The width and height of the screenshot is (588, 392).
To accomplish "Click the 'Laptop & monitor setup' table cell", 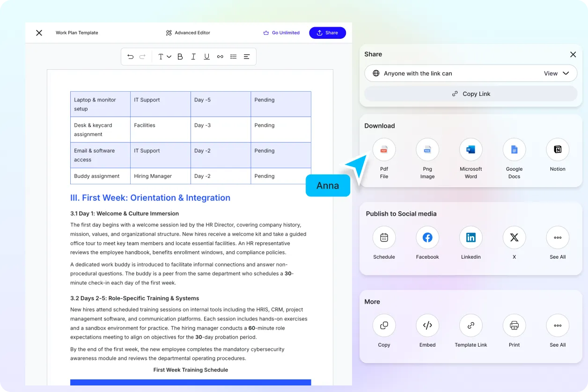I will tap(100, 104).
